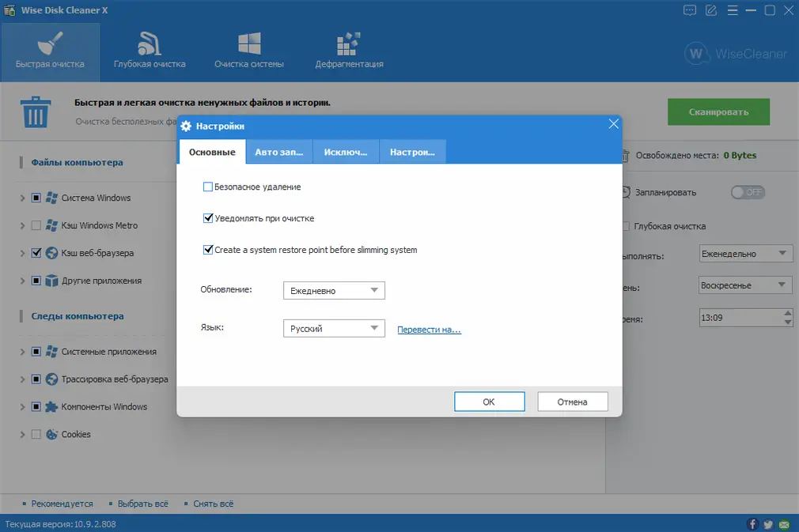Confirm settings with the OK button
Screen dimensions: 799x532
(x=489, y=402)
